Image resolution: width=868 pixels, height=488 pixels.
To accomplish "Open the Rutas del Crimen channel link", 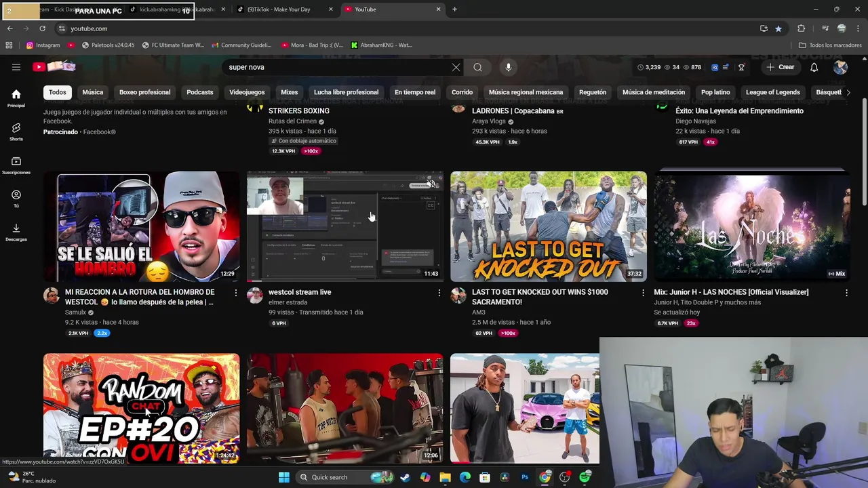I will tap(293, 121).
